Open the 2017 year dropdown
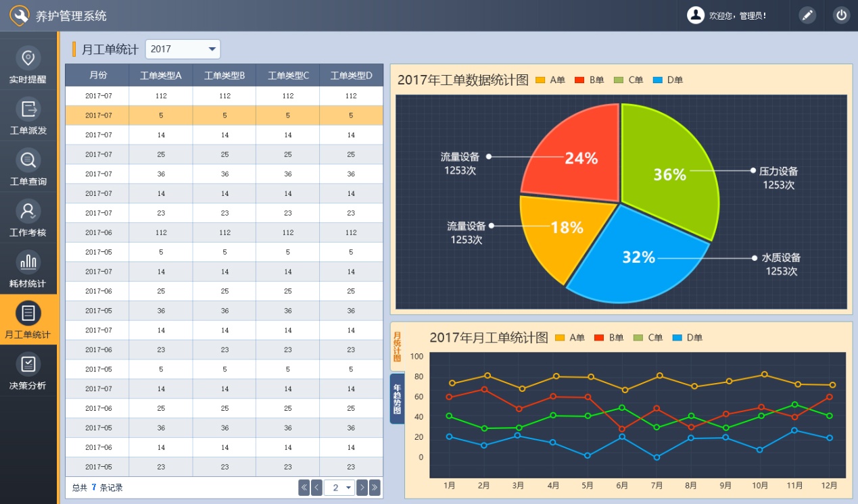Viewport: 858px width, 504px height. click(x=183, y=49)
